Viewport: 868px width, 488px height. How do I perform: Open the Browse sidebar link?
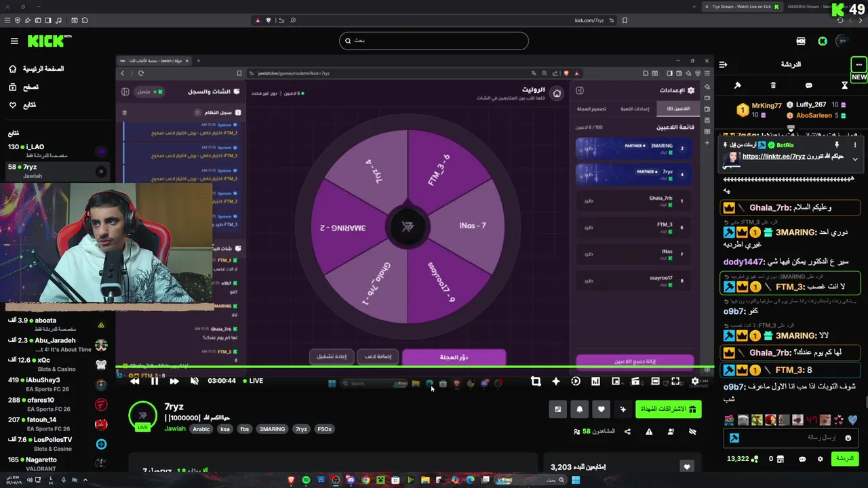(24, 87)
